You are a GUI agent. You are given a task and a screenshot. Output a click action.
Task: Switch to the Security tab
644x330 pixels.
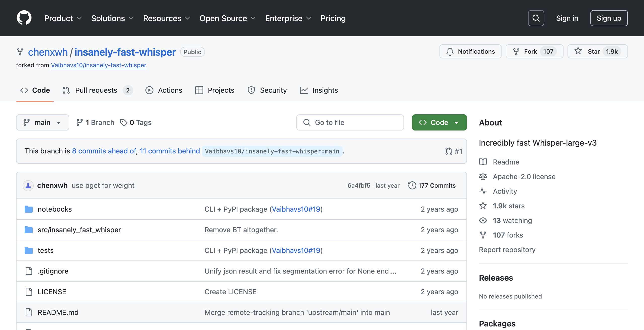[x=267, y=90]
